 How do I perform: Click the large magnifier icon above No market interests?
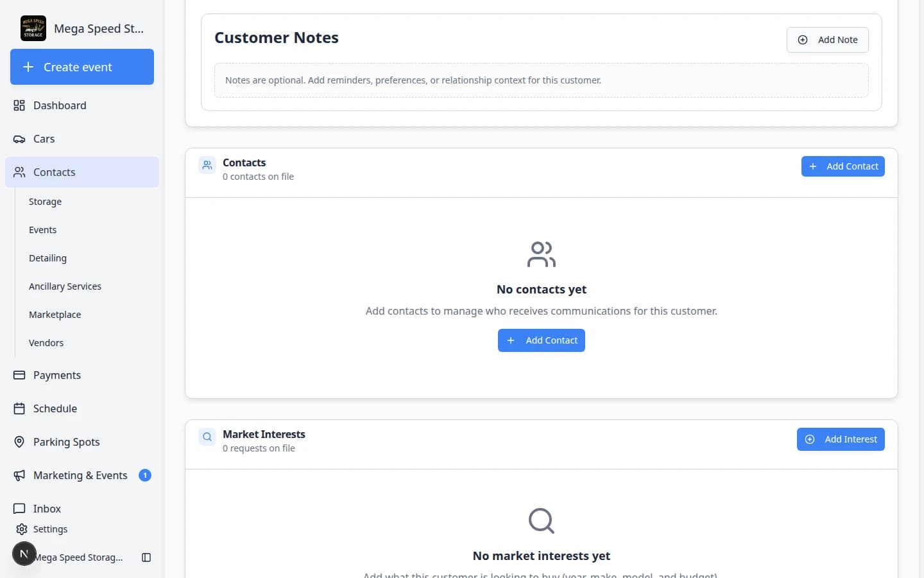542,521
